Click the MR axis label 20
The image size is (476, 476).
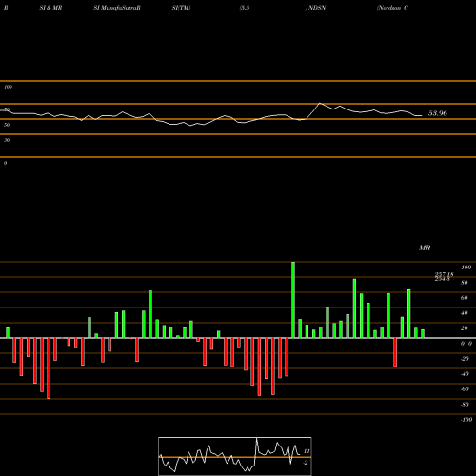pos(465,328)
